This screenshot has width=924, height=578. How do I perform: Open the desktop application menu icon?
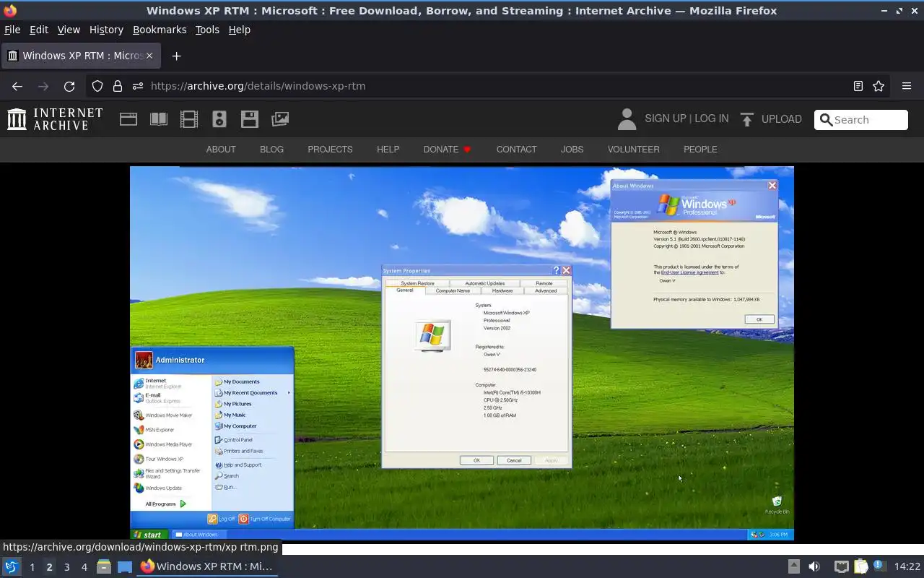(x=11, y=566)
